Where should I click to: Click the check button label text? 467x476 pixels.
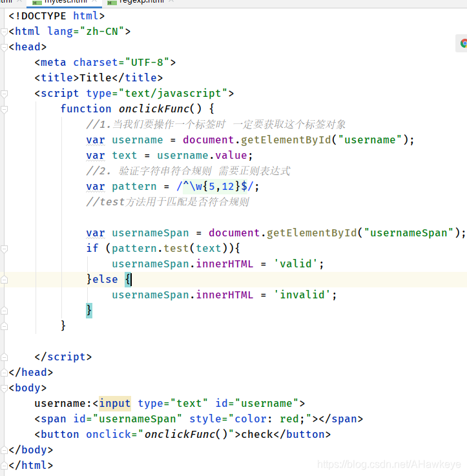click(257, 435)
